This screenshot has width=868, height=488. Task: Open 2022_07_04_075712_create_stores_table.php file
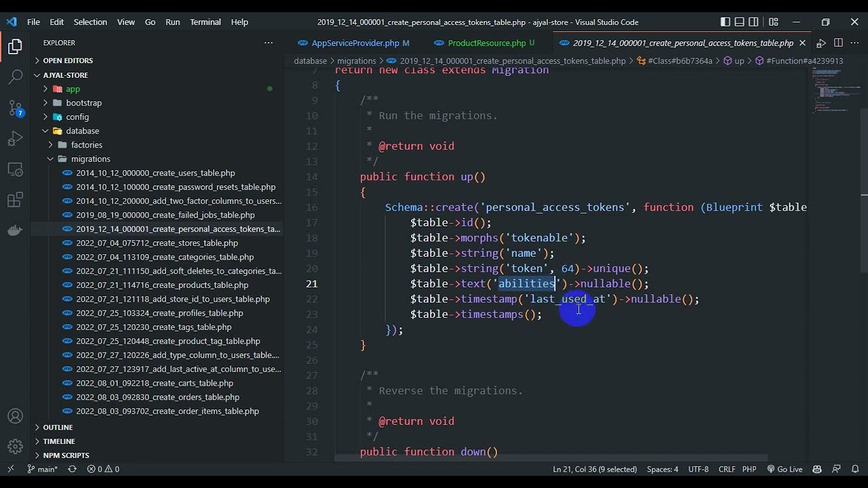(157, 243)
